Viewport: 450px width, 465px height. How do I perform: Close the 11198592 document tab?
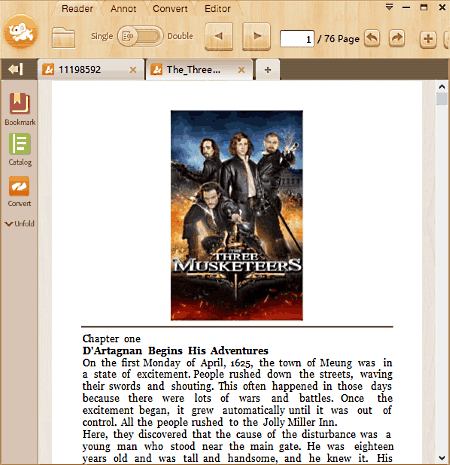pos(133,70)
